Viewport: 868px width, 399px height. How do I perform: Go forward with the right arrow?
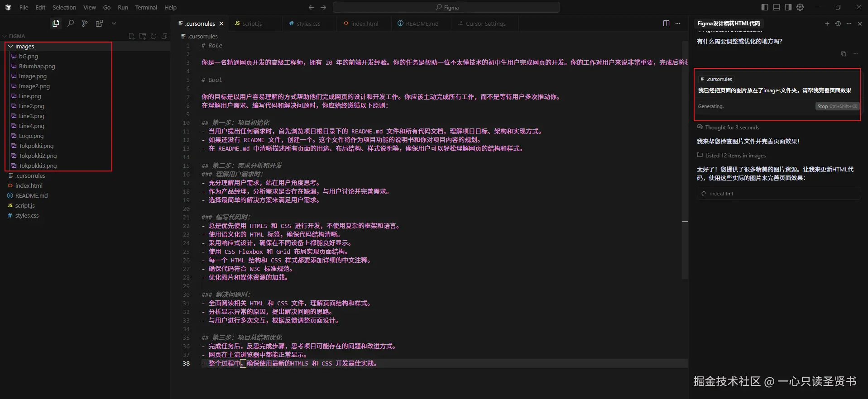323,7
